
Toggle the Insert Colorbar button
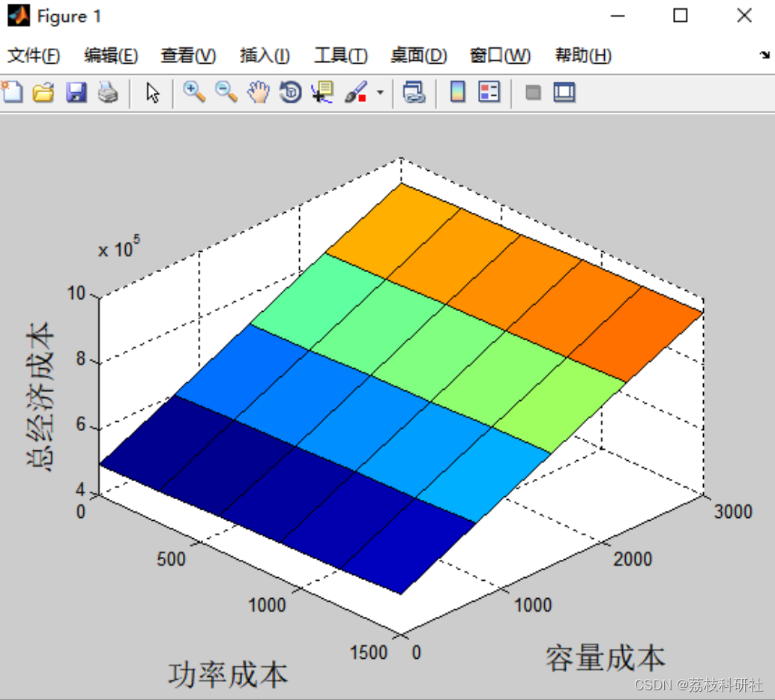(x=458, y=92)
